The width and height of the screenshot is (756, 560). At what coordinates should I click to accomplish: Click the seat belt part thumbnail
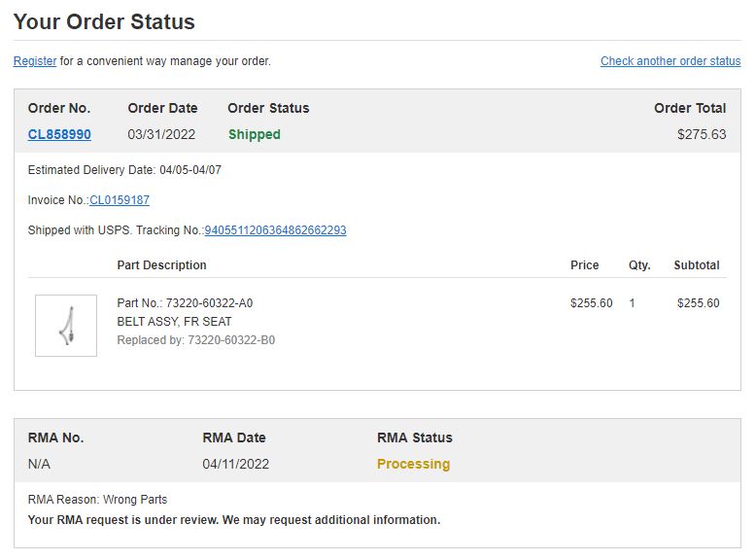pyautogui.click(x=66, y=326)
